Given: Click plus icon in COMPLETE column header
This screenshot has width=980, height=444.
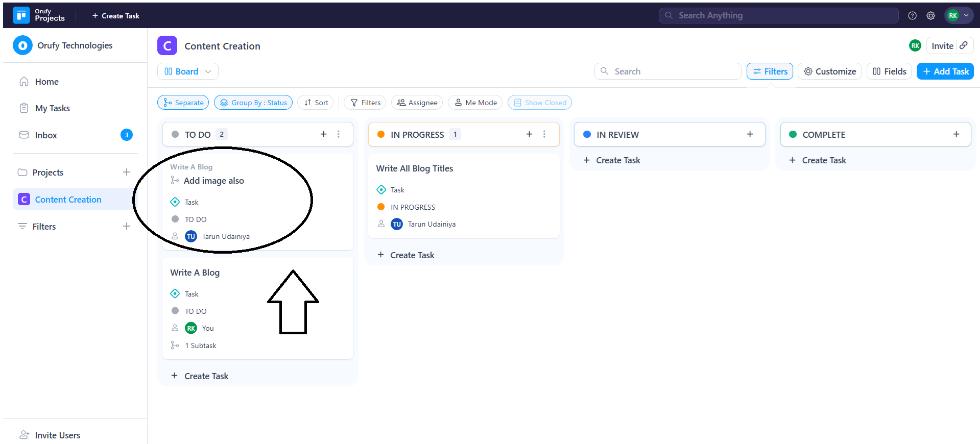Looking at the screenshot, I should (x=956, y=134).
